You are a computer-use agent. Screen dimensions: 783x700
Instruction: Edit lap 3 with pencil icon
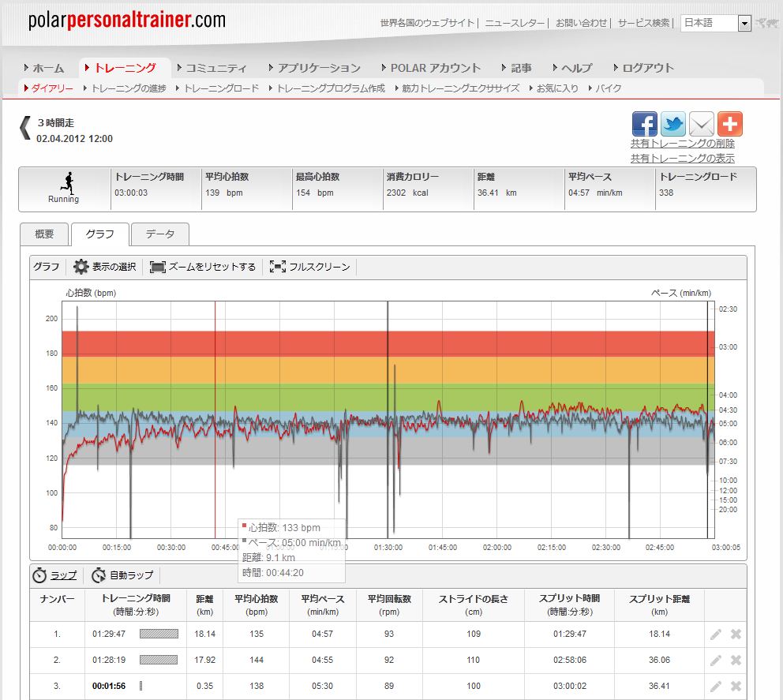(x=716, y=686)
